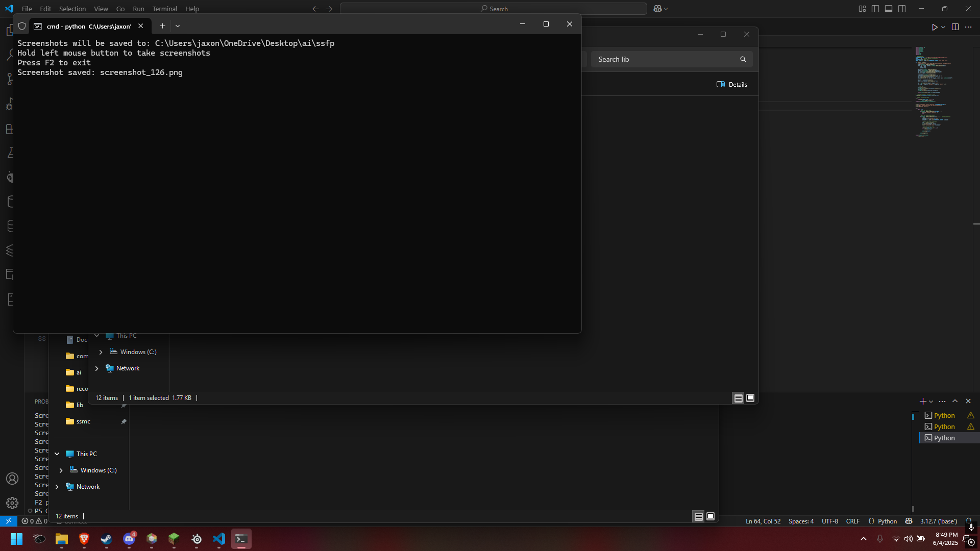
Task: Open the Copilot icon beside search bar
Action: pos(657,9)
